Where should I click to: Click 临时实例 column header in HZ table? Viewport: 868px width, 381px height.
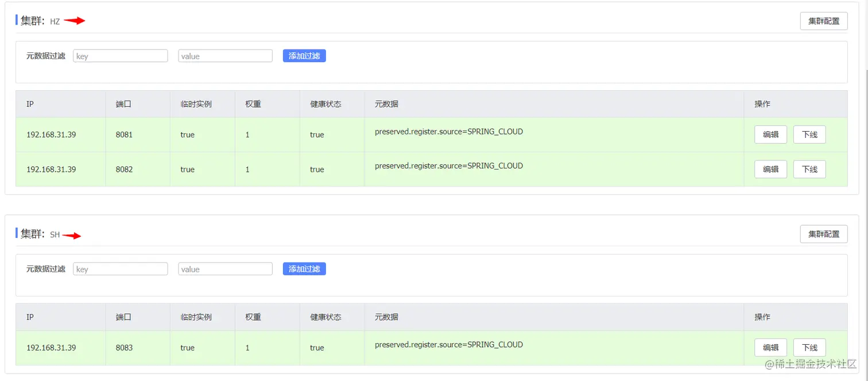pos(196,104)
